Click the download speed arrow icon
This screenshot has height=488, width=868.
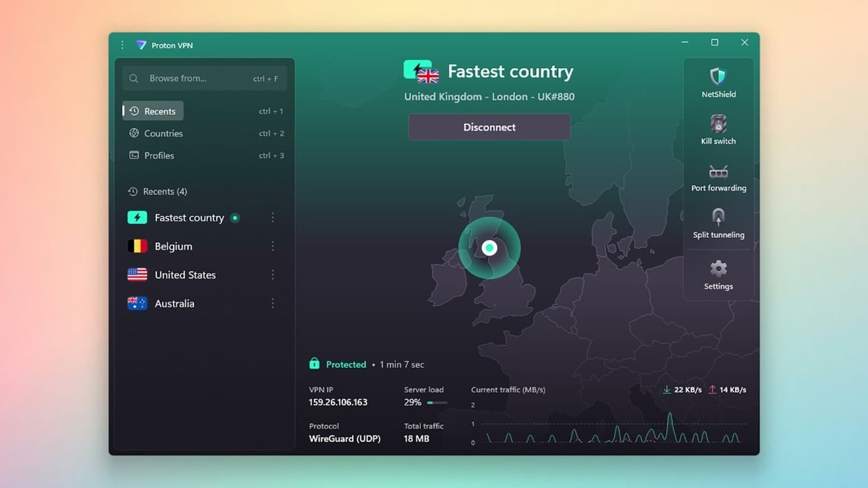click(x=667, y=390)
